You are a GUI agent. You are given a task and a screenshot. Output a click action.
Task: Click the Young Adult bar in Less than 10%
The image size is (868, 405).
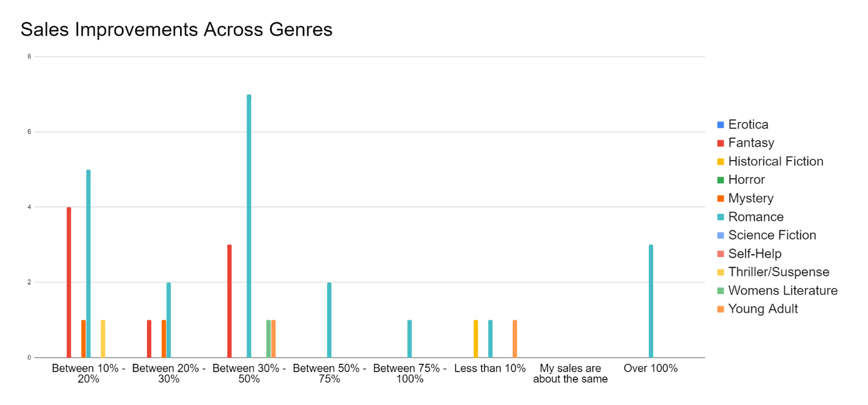point(515,338)
